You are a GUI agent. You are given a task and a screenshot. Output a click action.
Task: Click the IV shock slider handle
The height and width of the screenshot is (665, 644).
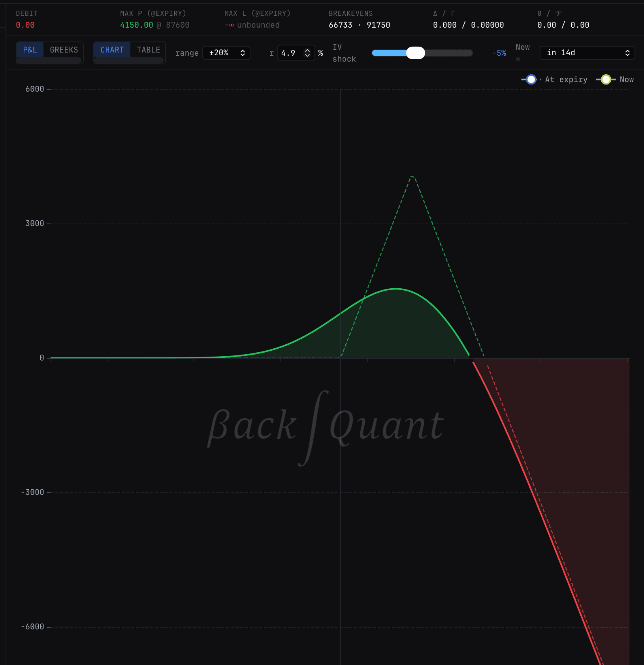tap(416, 53)
